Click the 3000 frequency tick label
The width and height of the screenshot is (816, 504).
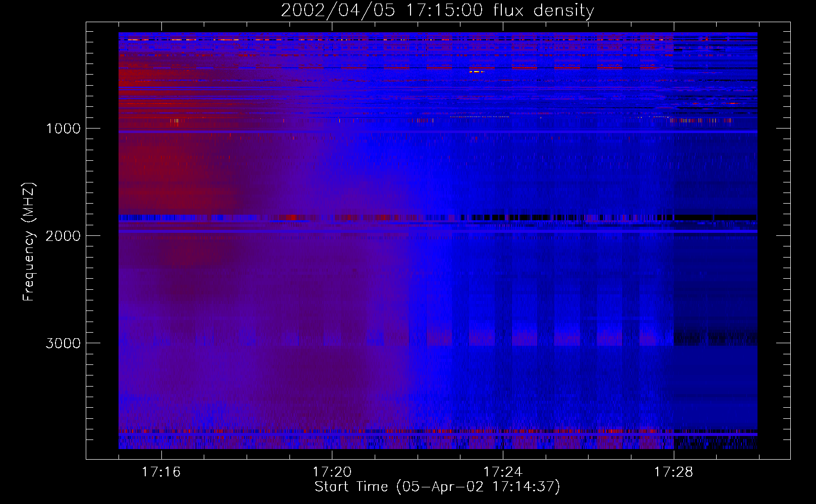click(x=63, y=343)
